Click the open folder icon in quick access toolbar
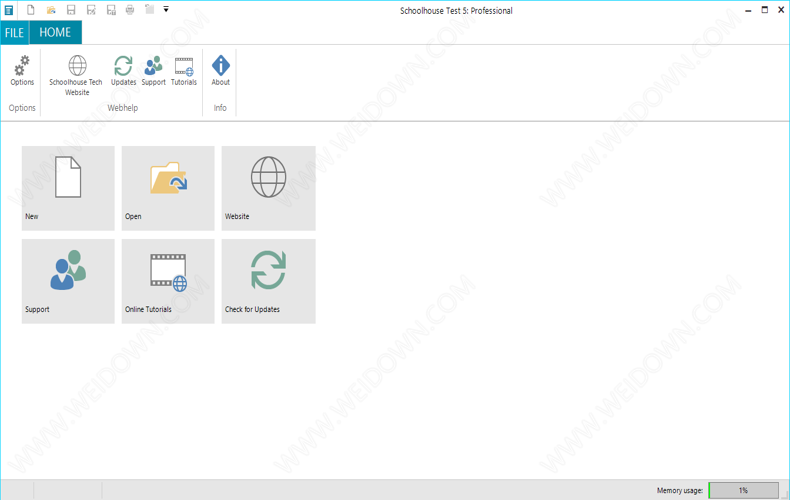Image resolution: width=790 pixels, height=500 pixels. click(51, 10)
